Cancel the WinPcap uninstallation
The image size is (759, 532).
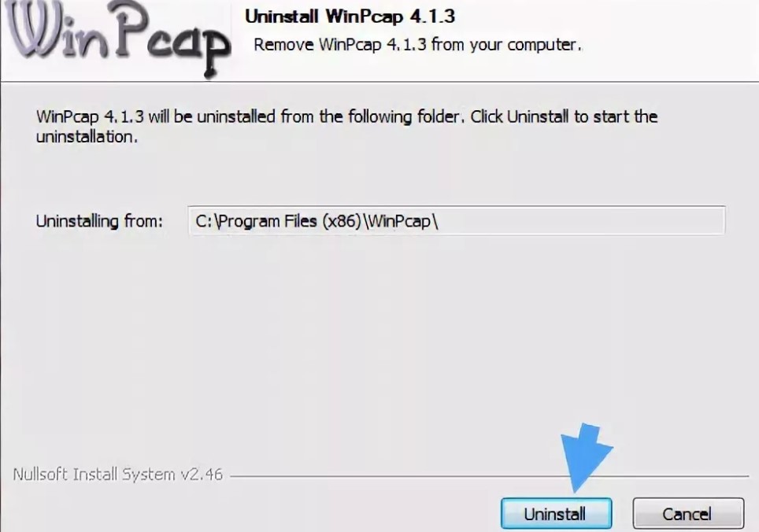688,513
